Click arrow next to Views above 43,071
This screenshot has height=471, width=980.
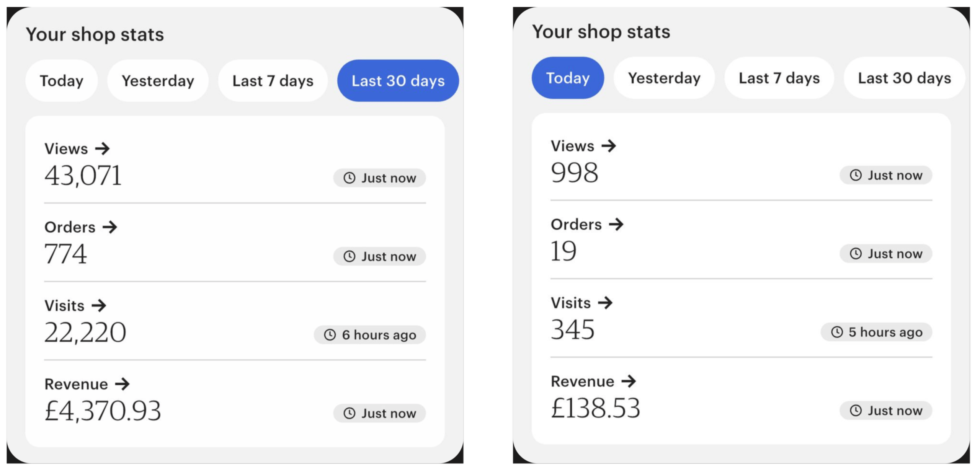click(x=103, y=148)
